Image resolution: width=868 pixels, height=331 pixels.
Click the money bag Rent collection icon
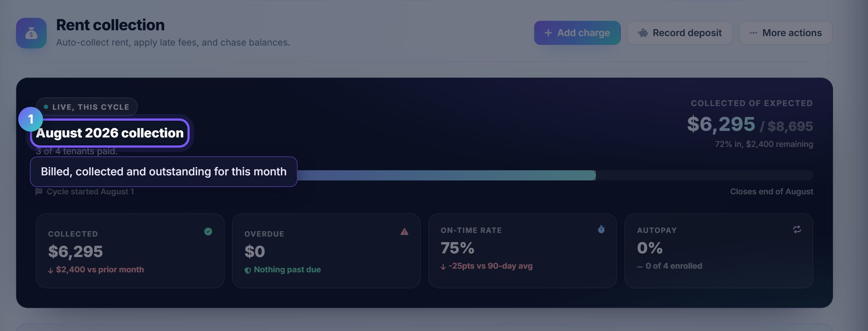click(x=31, y=33)
